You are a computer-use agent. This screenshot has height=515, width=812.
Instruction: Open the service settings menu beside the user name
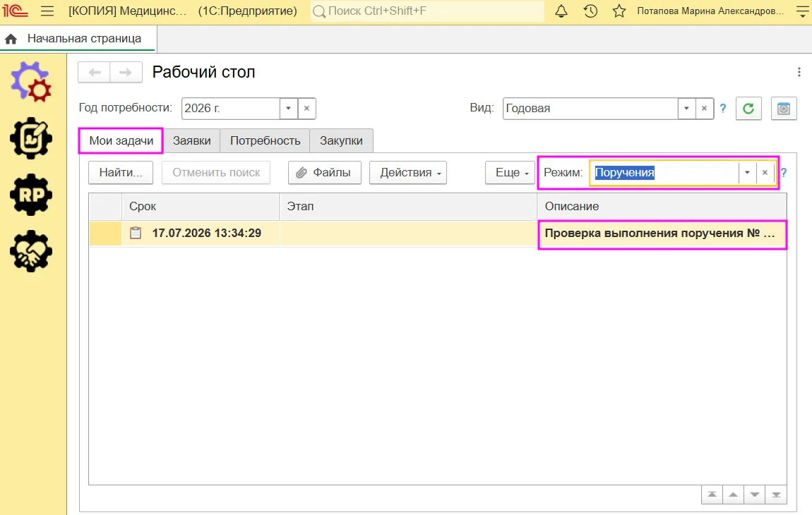802,11
